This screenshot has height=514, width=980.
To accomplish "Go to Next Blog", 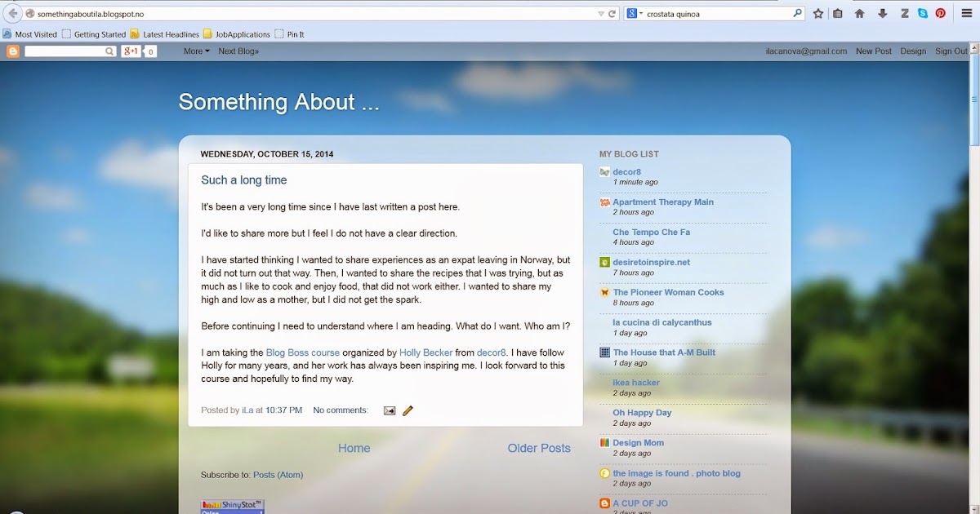I will pos(238,51).
